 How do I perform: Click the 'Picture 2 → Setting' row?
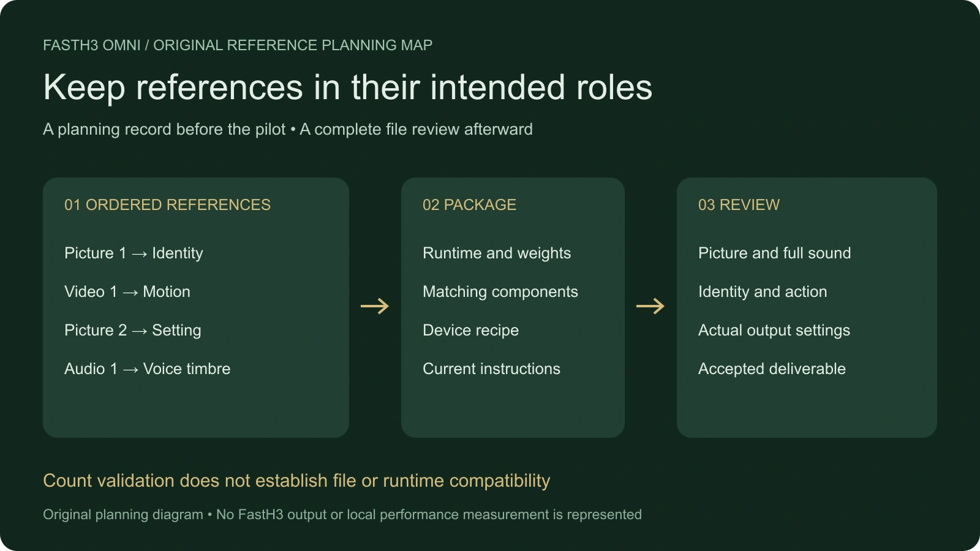133,331
